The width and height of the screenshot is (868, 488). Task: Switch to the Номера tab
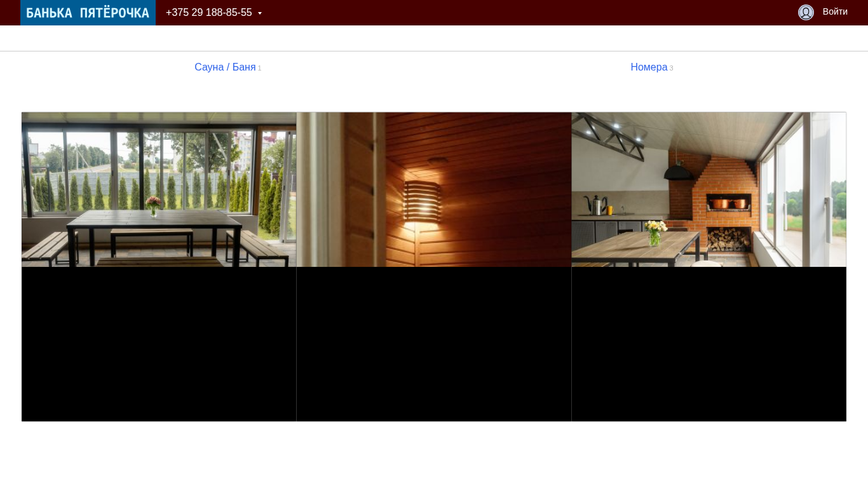point(649,67)
